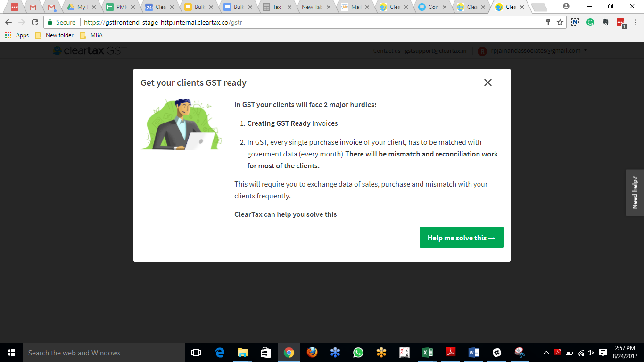Viewport: 644px width, 362px height.
Task: Open the Action Center notifications icon
Action: tap(603, 353)
